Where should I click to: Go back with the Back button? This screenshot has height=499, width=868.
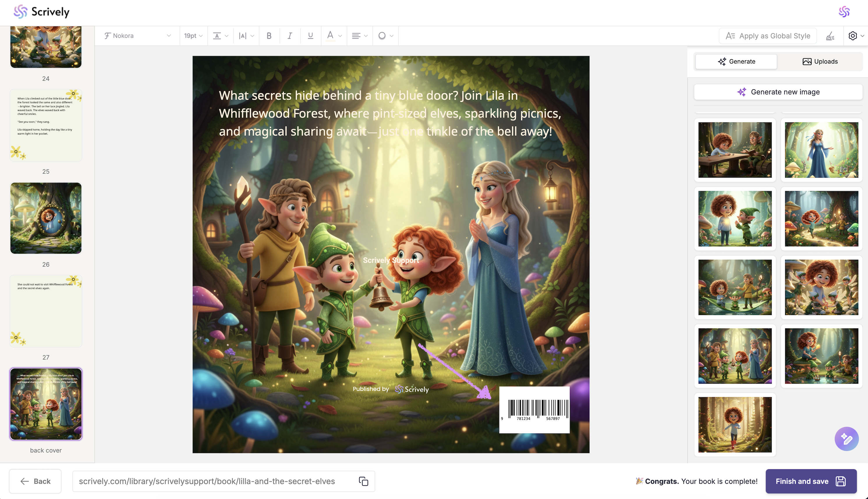(x=35, y=481)
